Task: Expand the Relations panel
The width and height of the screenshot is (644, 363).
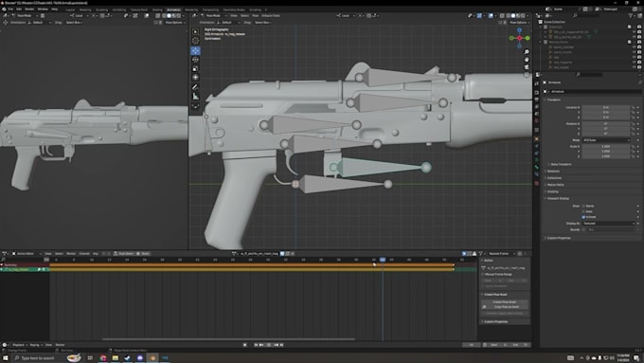Action: (552, 171)
